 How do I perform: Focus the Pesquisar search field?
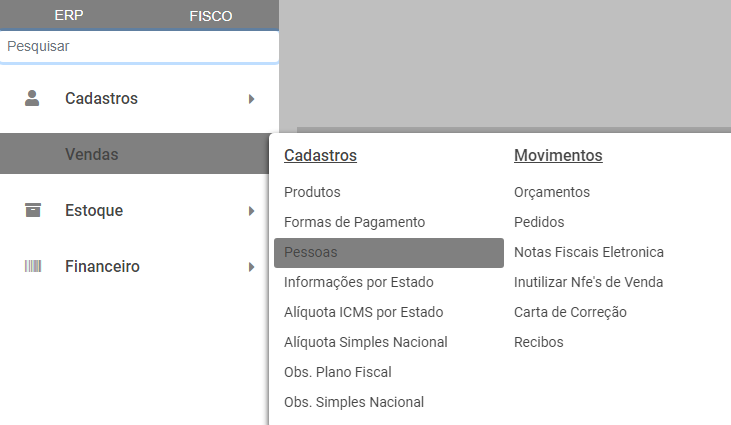[139, 46]
